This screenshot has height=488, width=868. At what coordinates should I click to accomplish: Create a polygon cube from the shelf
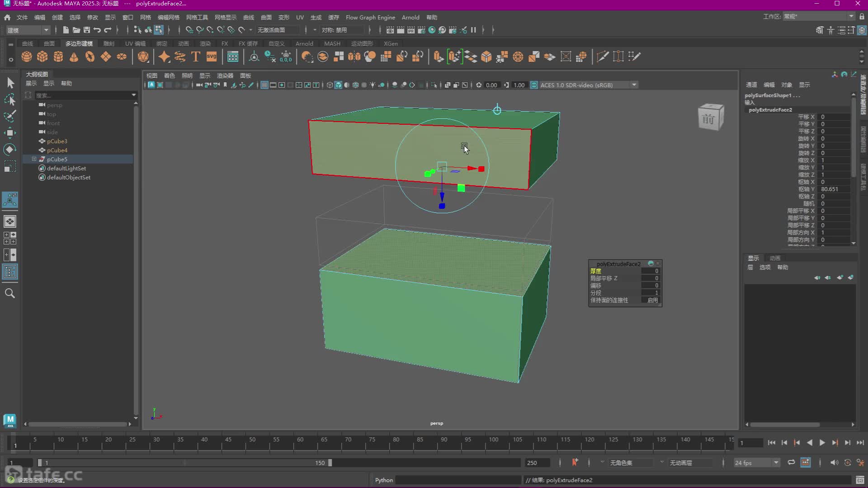coord(42,56)
